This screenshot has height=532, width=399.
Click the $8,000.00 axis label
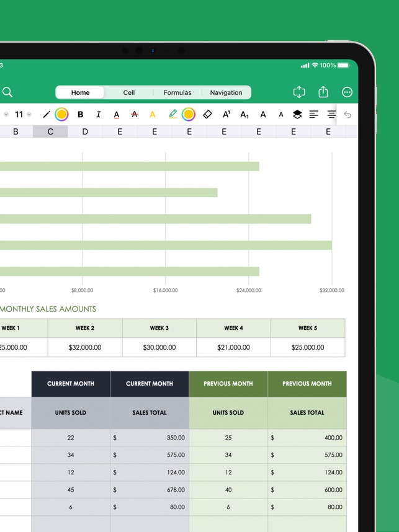tap(82, 290)
